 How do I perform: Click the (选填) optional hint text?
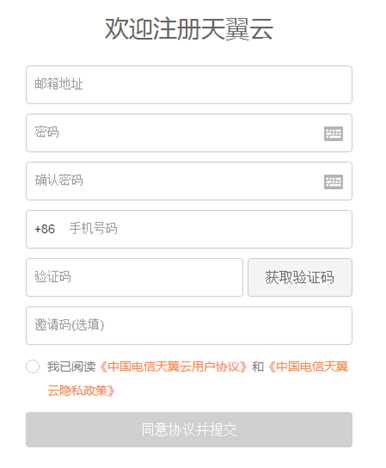[88, 325]
